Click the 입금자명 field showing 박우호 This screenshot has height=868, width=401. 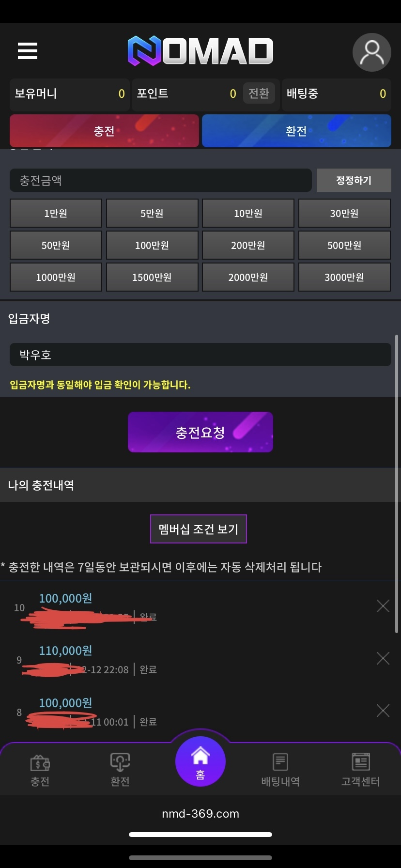tap(200, 355)
